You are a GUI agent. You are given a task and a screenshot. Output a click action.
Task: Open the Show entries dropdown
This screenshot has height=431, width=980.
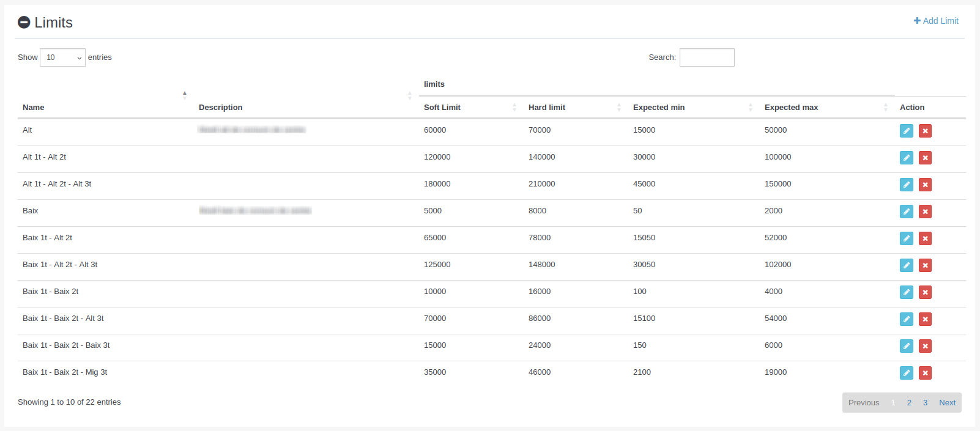pyautogui.click(x=62, y=57)
